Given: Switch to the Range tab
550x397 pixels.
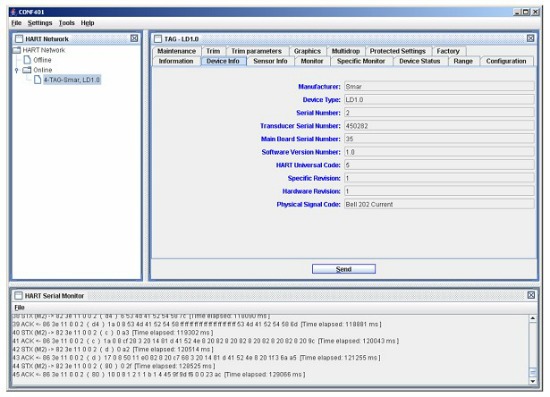Looking at the screenshot, I should (x=463, y=61).
